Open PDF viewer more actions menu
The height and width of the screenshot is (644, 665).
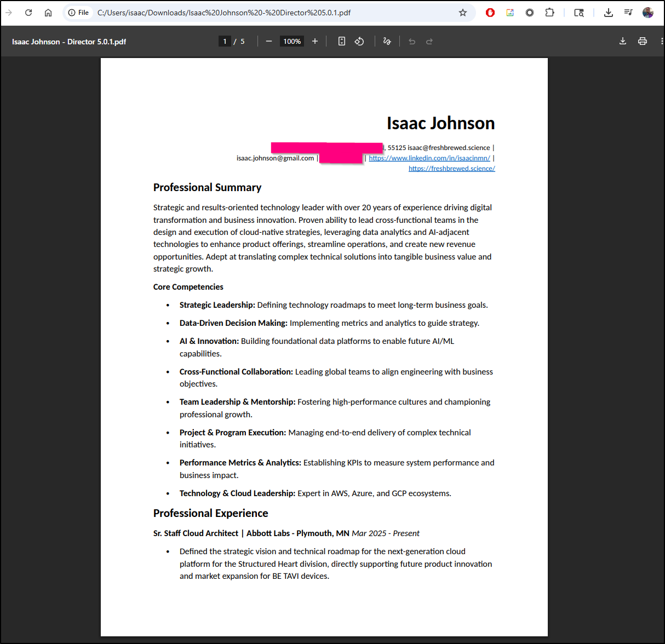coord(662,41)
